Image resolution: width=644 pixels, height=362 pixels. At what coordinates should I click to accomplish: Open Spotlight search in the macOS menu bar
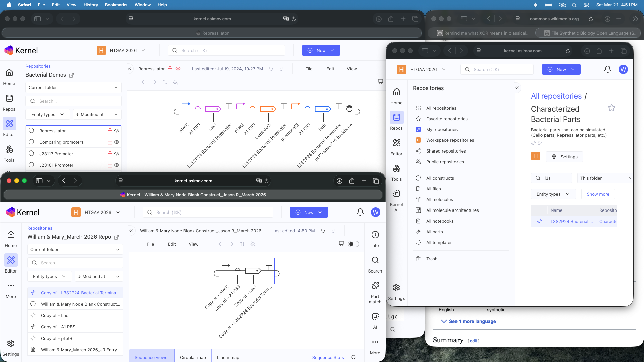(574, 5)
